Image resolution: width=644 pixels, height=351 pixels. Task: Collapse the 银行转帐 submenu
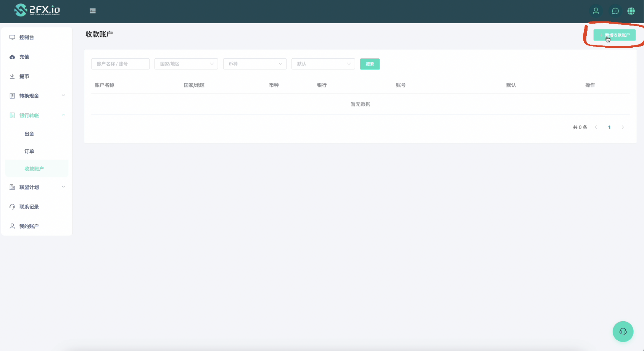37,115
